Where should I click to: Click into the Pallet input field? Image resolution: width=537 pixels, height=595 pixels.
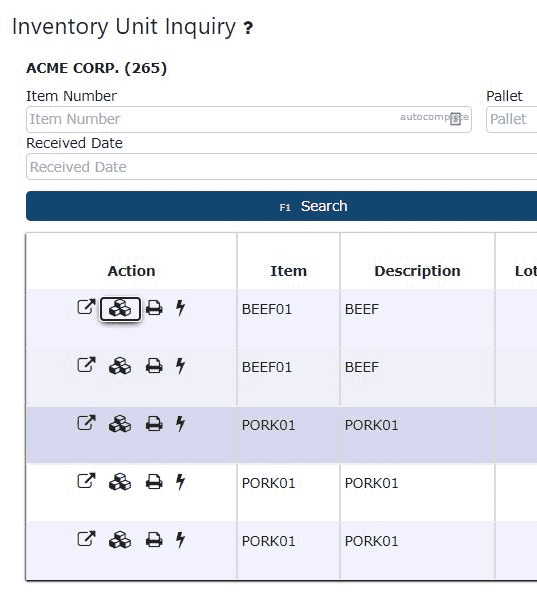click(x=512, y=120)
